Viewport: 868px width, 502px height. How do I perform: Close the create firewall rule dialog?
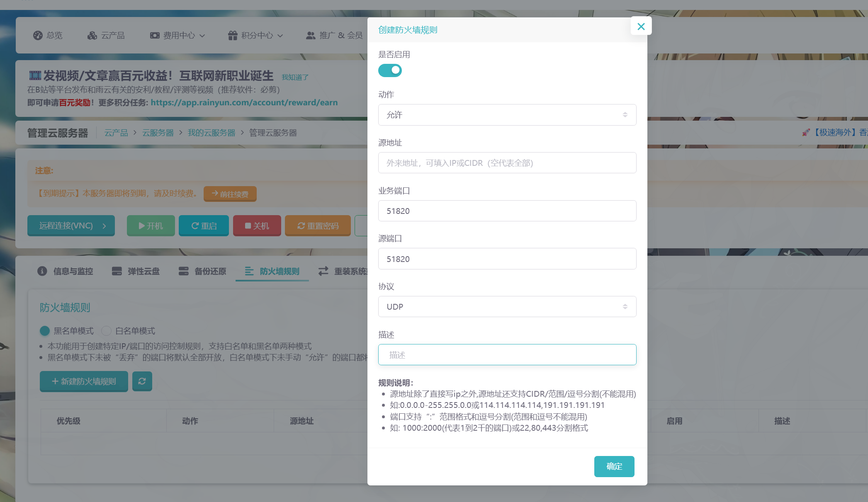(641, 27)
